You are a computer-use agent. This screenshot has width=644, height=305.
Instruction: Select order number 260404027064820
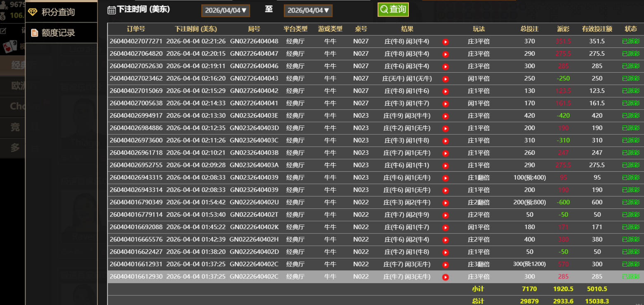[x=136, y=54]
